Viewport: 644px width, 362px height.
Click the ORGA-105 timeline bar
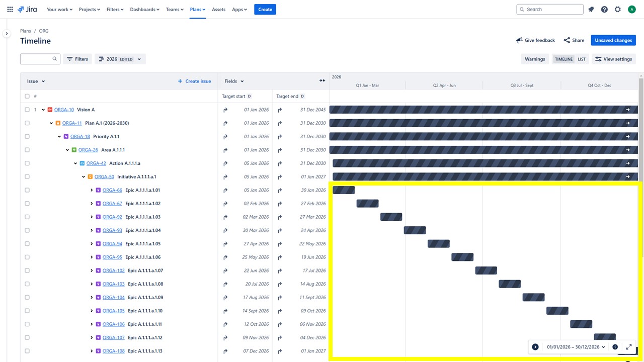557,311
